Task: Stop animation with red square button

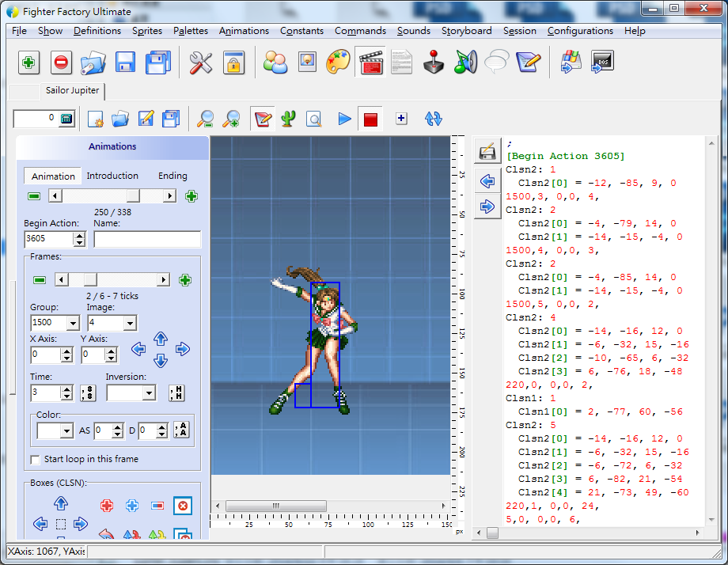Action: (370, 119)
